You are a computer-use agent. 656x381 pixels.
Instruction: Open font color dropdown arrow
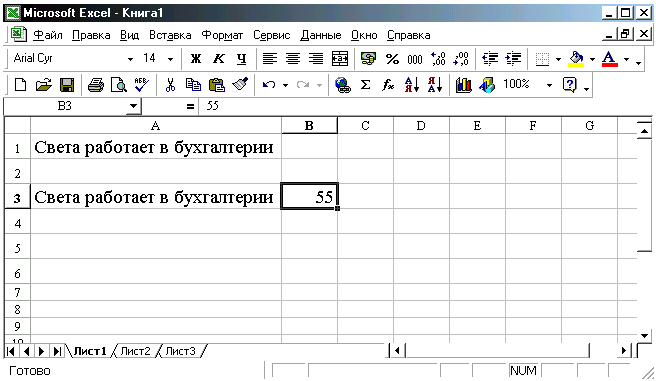[x=626, y=59]
